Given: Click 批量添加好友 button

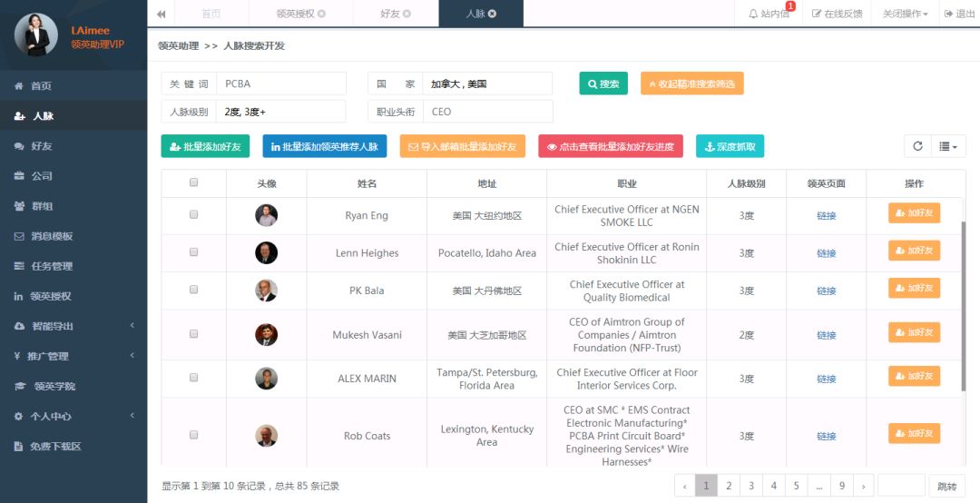Looking at the screenshot, I should tap(205, 146).
